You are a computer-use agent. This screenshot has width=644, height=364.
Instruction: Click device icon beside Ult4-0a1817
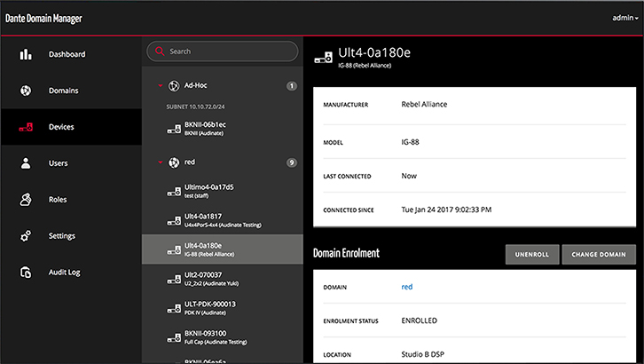pyautogui.click(x=174, y=221)
